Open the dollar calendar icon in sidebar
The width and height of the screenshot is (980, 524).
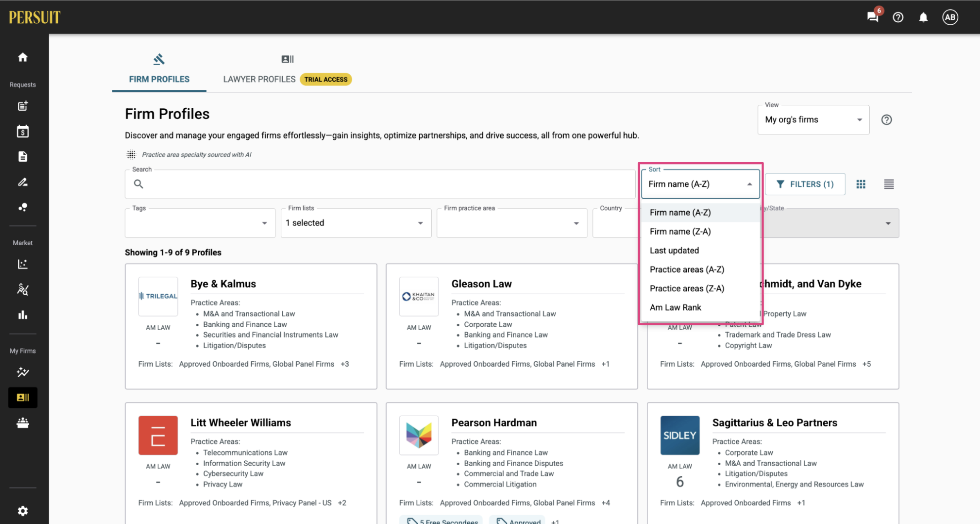[23, 131]
